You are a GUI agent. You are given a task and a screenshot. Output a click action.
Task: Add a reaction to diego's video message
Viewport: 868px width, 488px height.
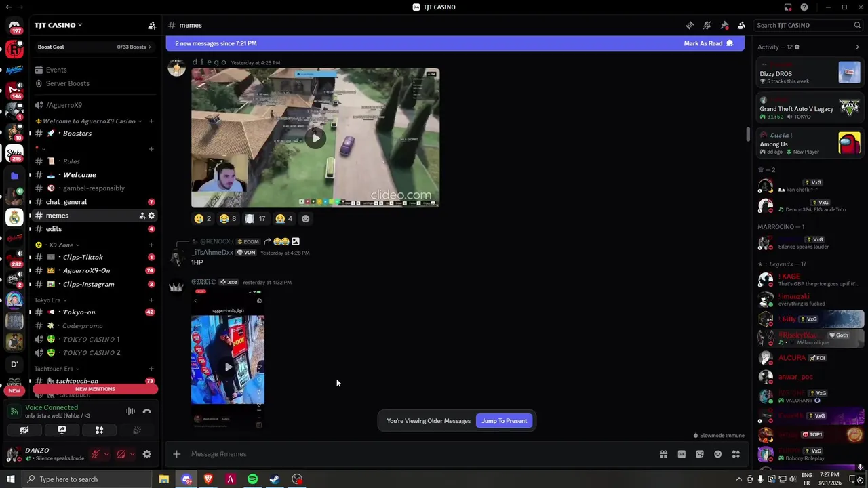click(305, 218)
